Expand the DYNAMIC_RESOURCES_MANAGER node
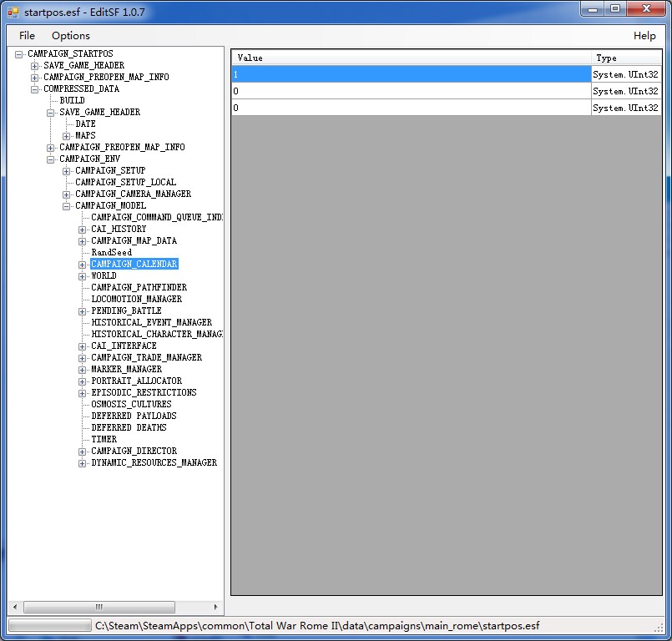Screen dimensions: 672x641 [83, 463]
